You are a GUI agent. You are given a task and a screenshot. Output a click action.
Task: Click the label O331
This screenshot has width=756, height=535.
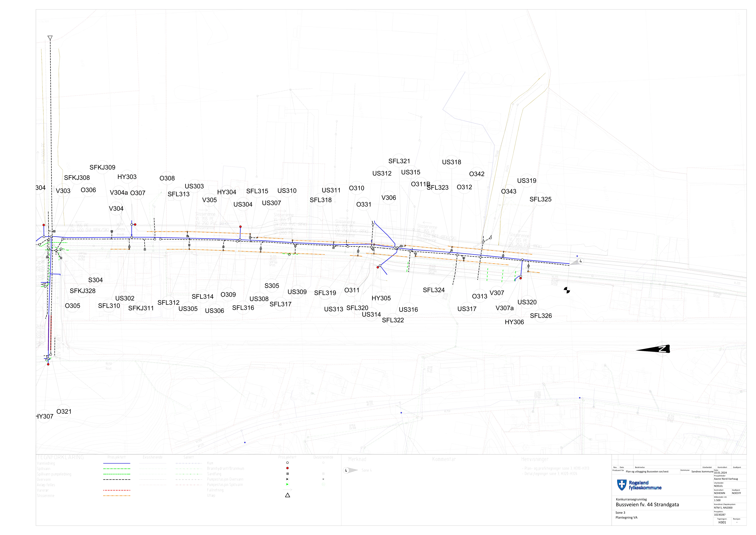point(364,205)
